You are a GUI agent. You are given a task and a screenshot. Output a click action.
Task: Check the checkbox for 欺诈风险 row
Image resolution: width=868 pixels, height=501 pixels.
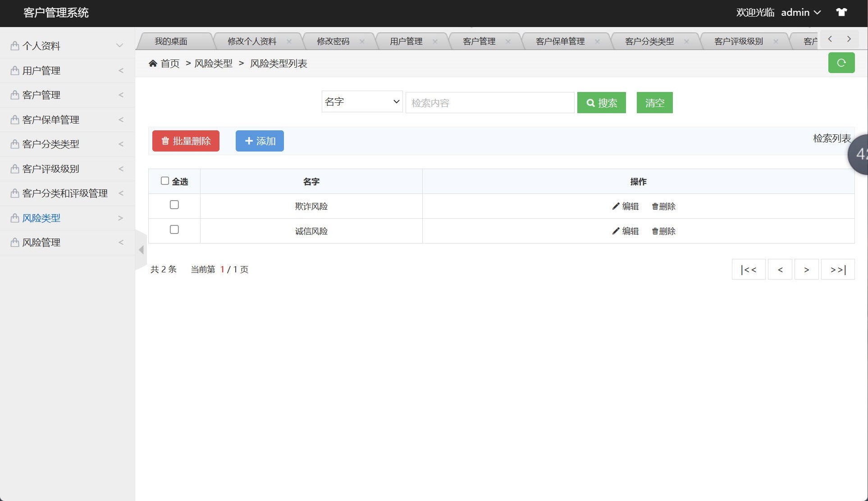click(x=174, y=205)
